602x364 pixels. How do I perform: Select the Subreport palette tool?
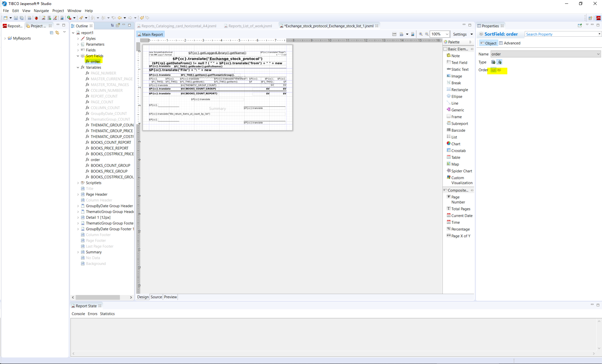tap(459, 124)
